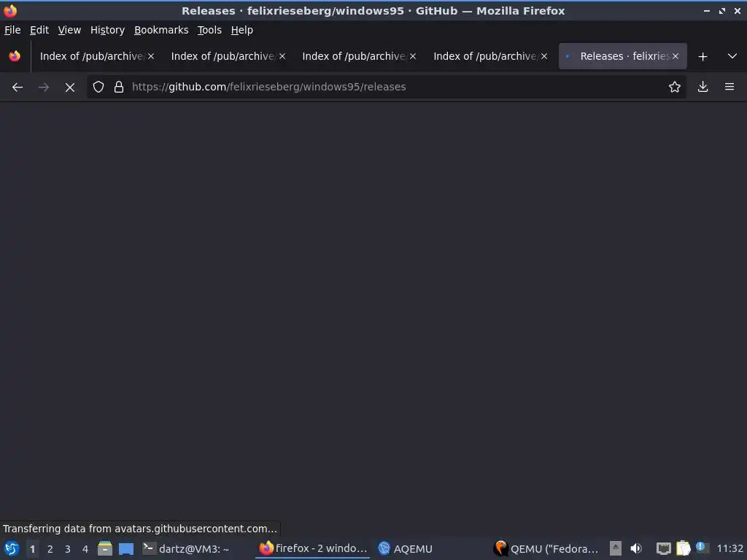
Task: Switch to second Index of /pub/archive tab
Action: [x=228, y=56]
